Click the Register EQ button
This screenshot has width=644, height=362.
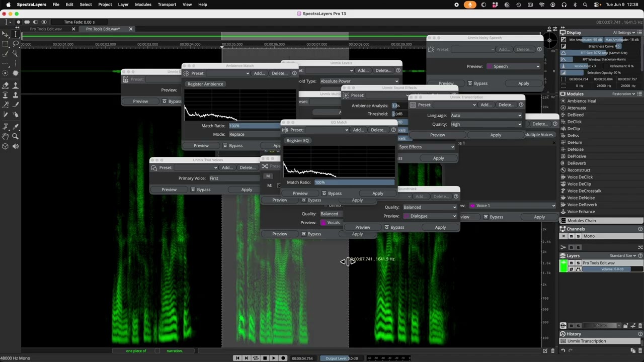point(297,141)
